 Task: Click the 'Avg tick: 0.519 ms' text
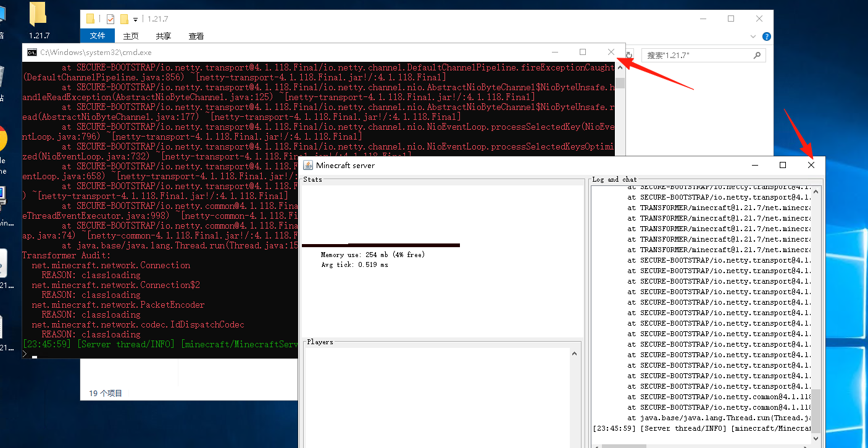click(354, 264)
